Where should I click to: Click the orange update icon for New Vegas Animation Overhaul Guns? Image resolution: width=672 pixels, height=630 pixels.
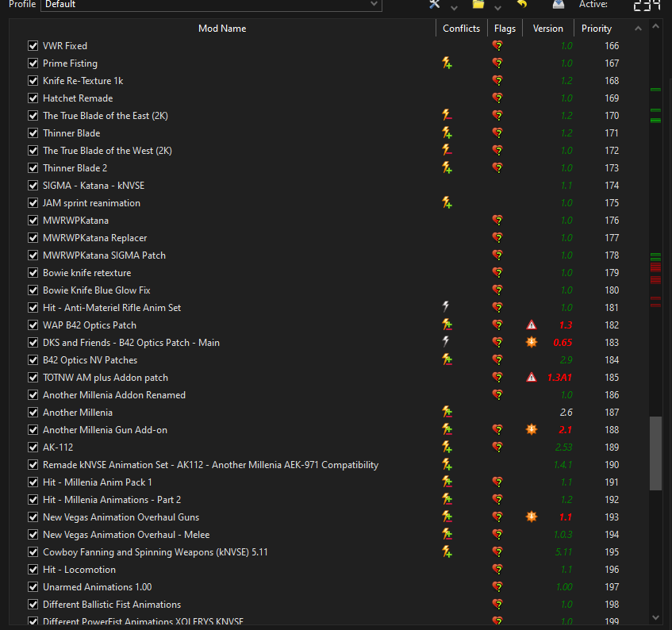pyautogui.click(x=532, y=517)
